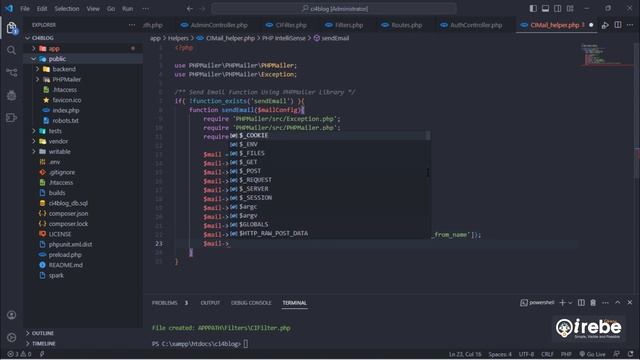The image size is (640, 360).
Task: Open the Edit menu
Action: (x=42, y=9)
